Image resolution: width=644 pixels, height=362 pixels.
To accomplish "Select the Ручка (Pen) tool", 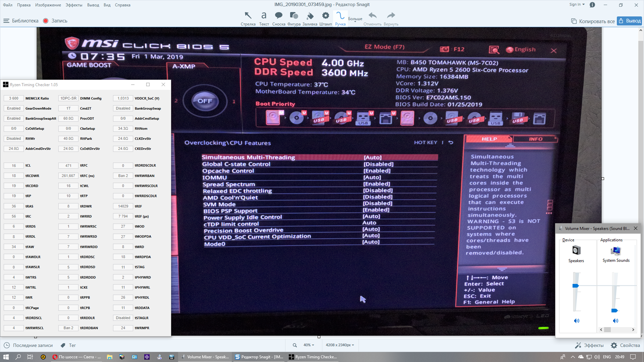I will [340, 18].
